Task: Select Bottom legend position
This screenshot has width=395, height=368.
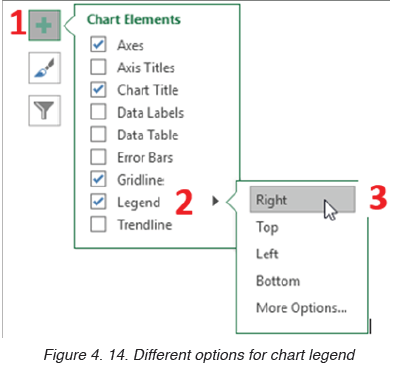Action: coord(278,281)
